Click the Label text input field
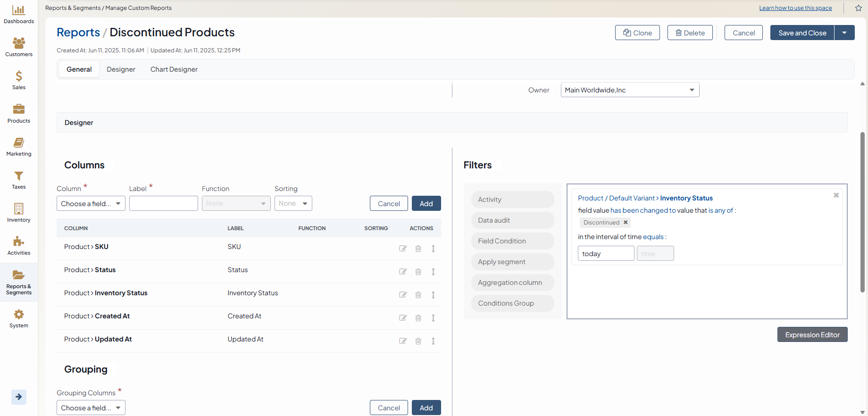868x416 pixels. click(x=163, y=204)
